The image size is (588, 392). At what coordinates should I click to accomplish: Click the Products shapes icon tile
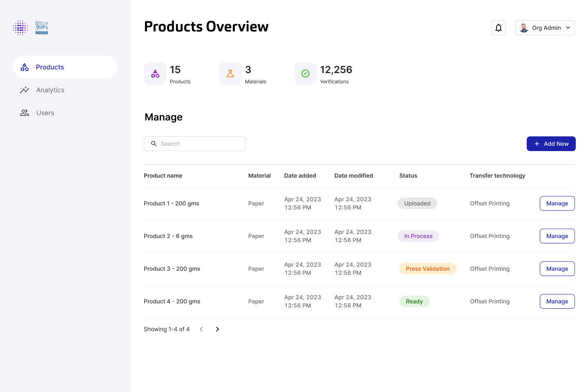pyautogui.click(x=155, y=73)
